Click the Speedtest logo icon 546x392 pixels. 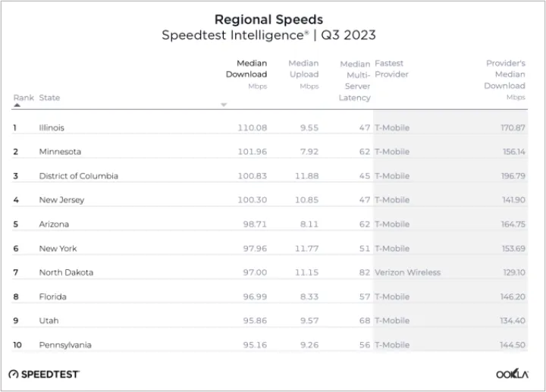tap(14, 374)
